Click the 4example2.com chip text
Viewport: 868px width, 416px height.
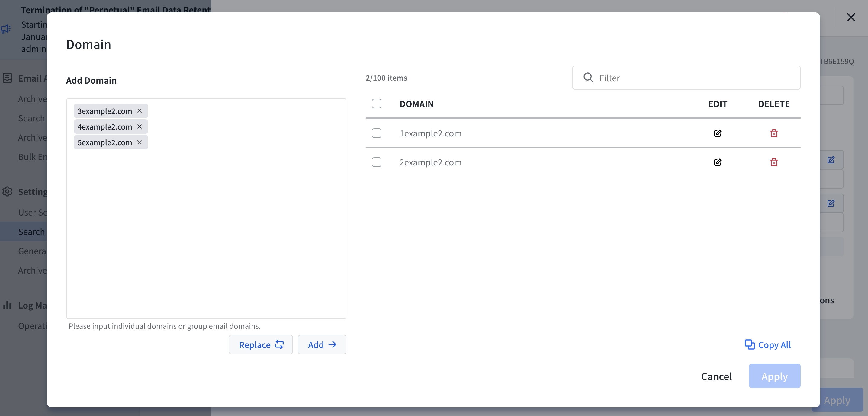105,127
